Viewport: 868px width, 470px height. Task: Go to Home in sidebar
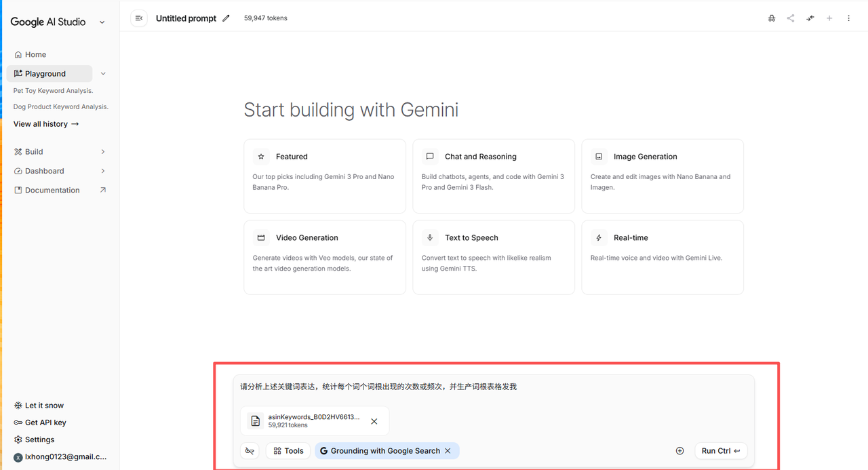35,55
